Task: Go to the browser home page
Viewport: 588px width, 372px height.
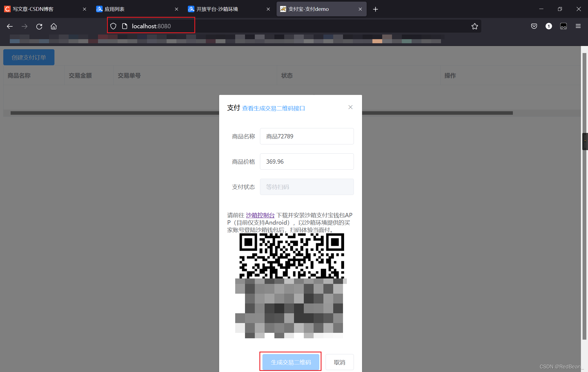Action: click(x=54, y=26)
